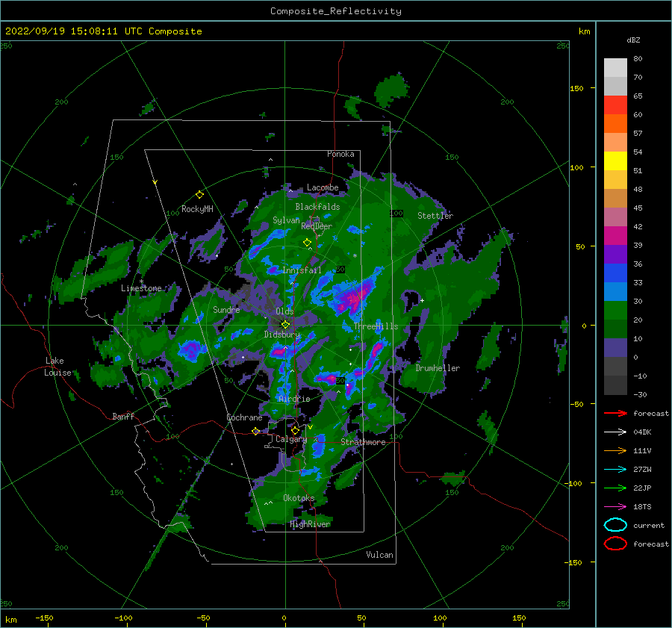Click the Okotoks town label

click(299, 497)
